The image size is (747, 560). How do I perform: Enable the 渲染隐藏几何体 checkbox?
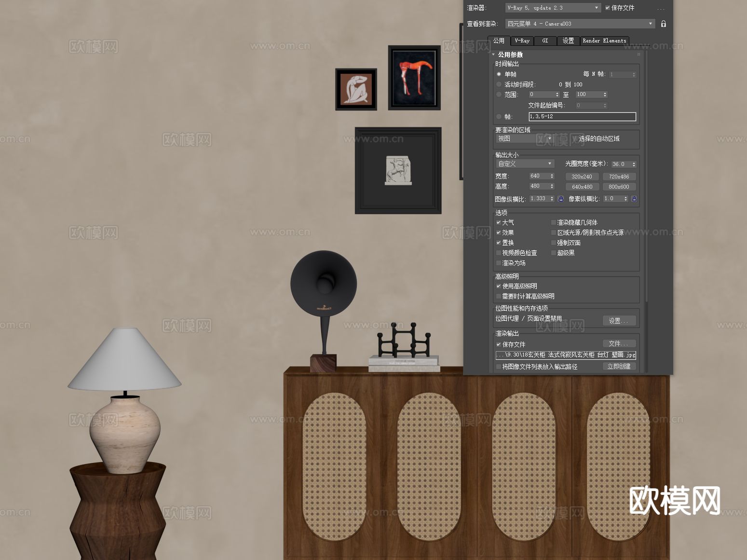(554, 222)
